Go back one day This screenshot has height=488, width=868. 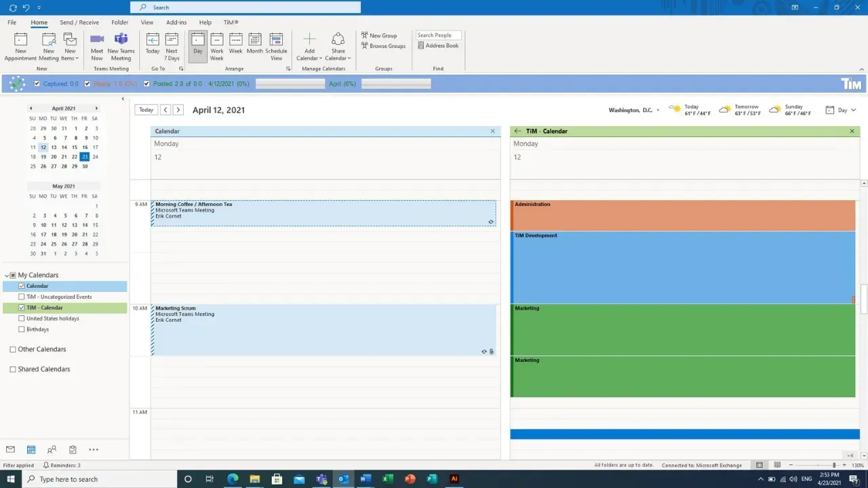165,110
